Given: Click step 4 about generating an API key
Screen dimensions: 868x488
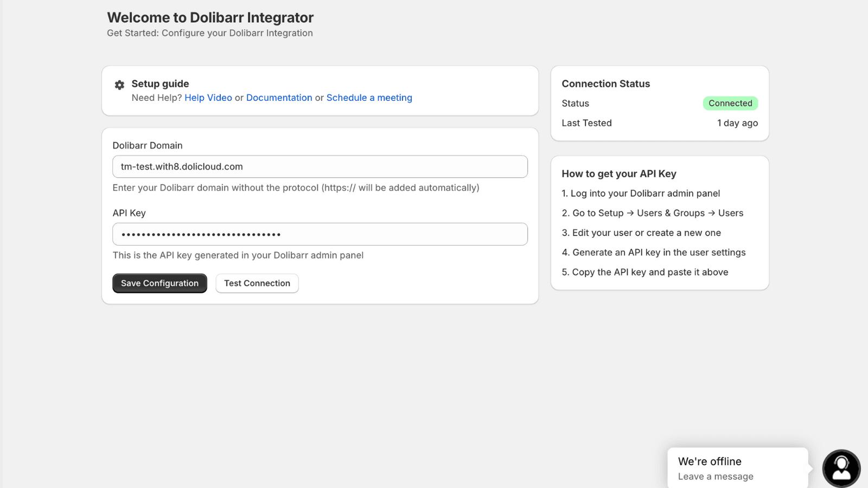Looking at the screenshot, I should 653,252.
